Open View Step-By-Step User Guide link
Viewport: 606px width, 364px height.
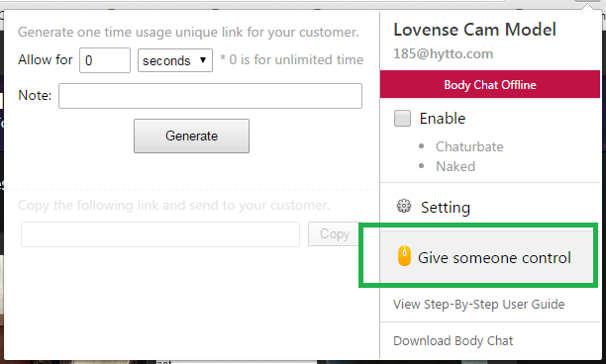[x=479, y=305]
